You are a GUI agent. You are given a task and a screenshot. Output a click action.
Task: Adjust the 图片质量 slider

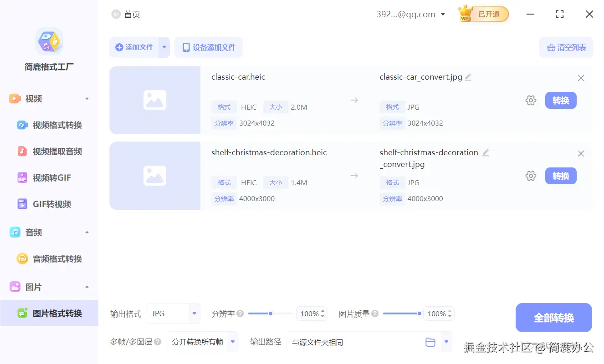[x=402, y=313]
